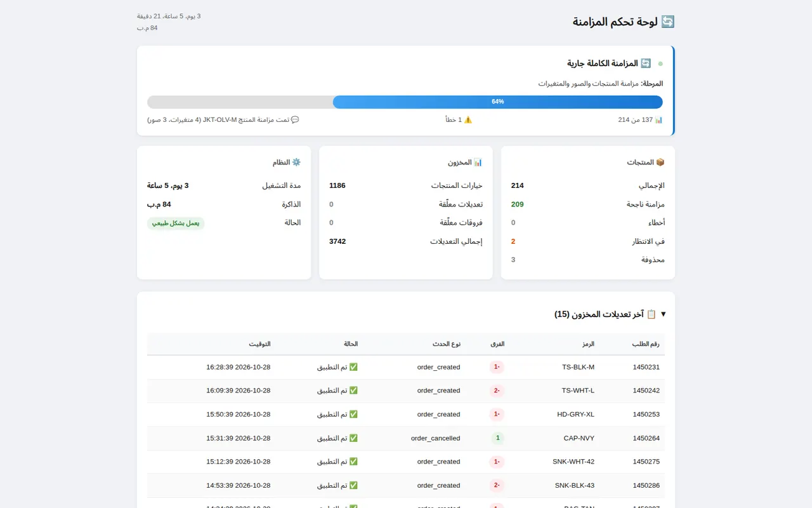812x508 pixels.
Task: Click the إجمالي التعديلات value 3742
Action: point(337,241)
